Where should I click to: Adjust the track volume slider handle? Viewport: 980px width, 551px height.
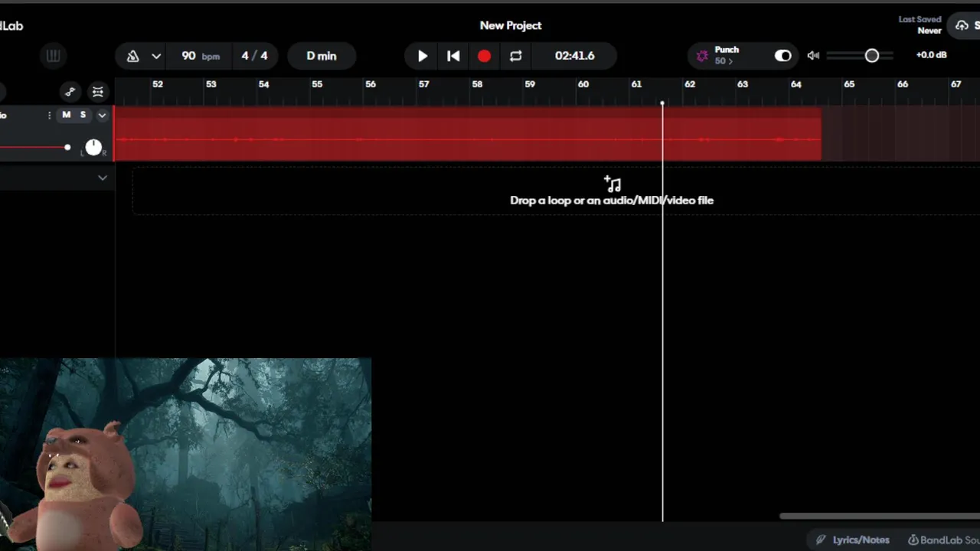coord(67,147)
